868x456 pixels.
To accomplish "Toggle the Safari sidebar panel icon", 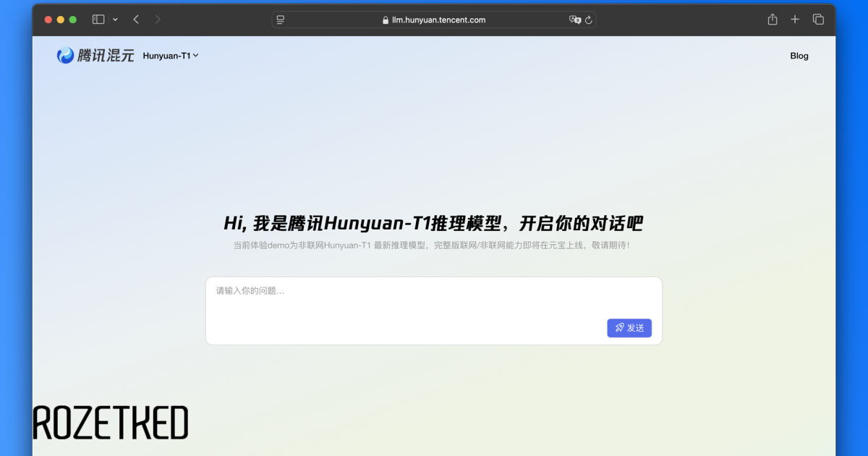I will 98,20.
